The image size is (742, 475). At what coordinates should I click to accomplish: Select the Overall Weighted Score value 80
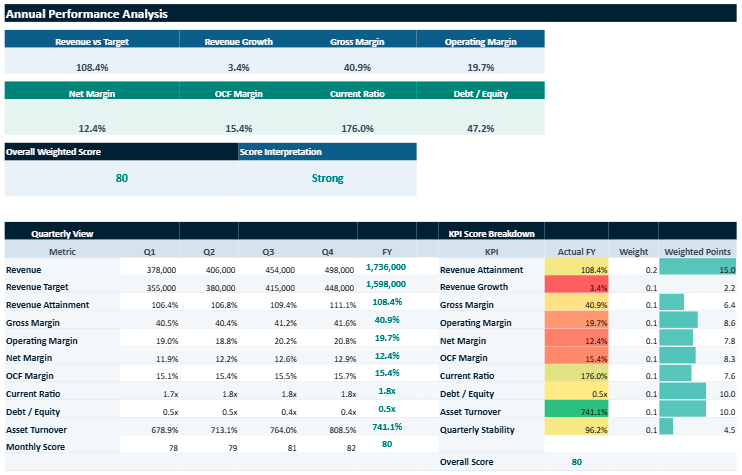point(121,178)
